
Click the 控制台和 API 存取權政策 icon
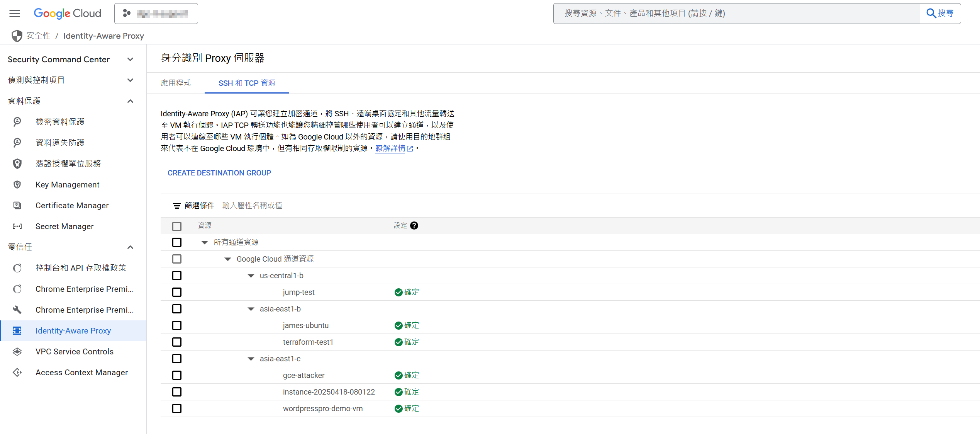17,268
